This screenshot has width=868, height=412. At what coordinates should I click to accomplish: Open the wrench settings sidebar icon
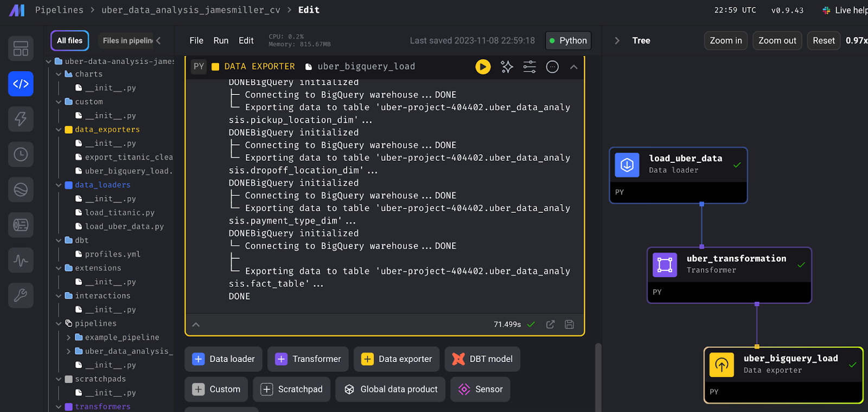point(21,295)
